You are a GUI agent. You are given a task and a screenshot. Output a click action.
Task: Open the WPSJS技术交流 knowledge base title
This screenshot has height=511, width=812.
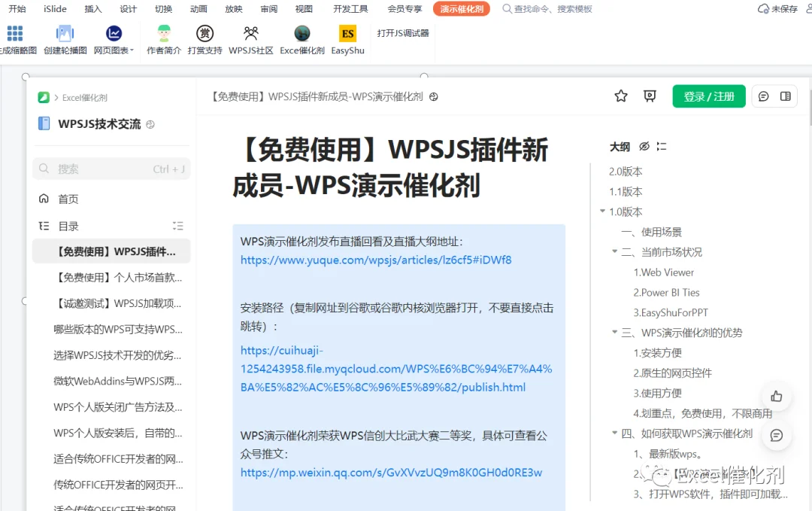(99, 124)
